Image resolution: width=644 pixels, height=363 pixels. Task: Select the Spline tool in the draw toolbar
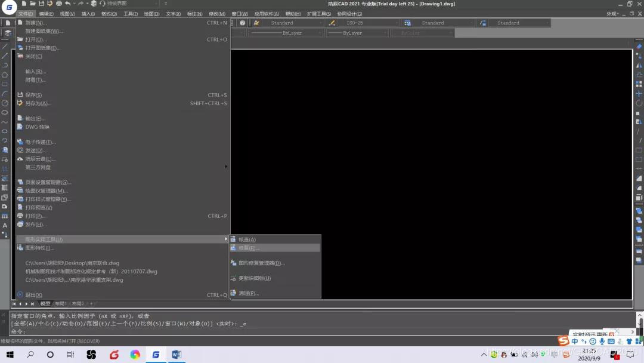[5, 122]
